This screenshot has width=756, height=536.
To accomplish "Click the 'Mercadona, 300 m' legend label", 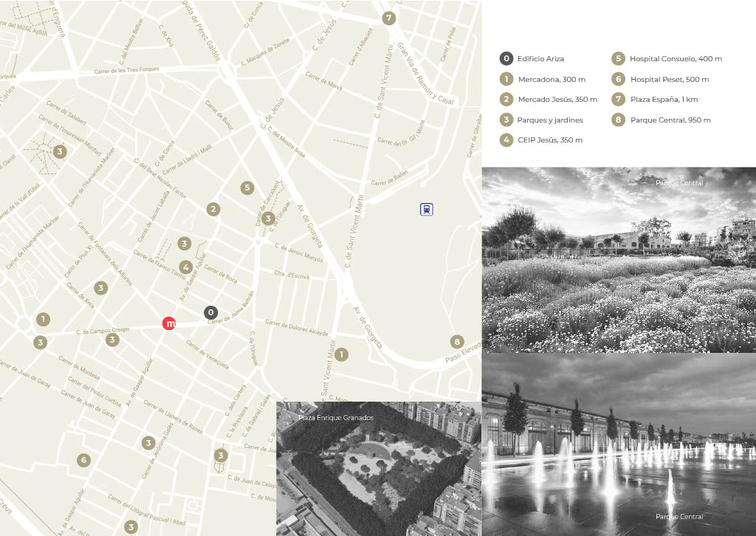I will pyautogui.click(x=551, y=79).
